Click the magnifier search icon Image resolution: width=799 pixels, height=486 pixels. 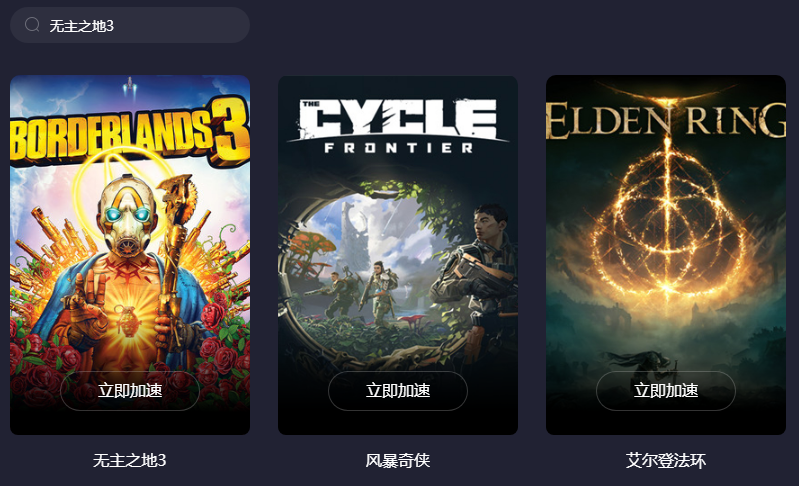tap(32, 24)
